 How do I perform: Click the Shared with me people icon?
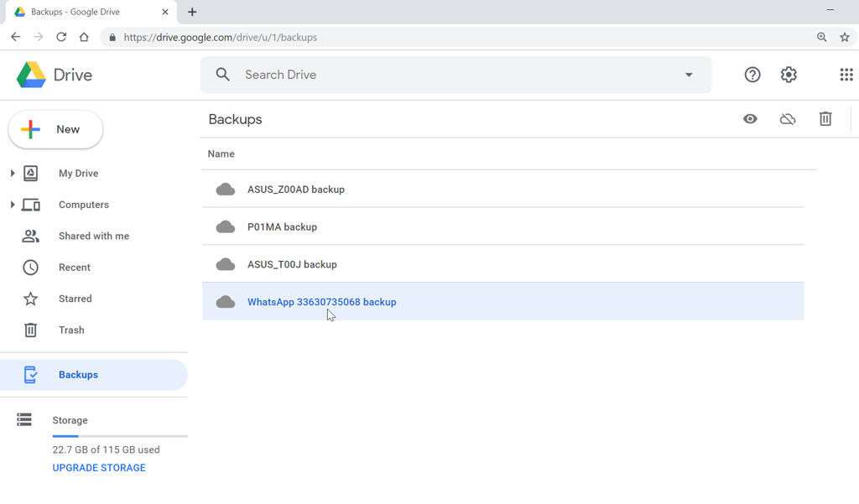click(x=31, y=236)
